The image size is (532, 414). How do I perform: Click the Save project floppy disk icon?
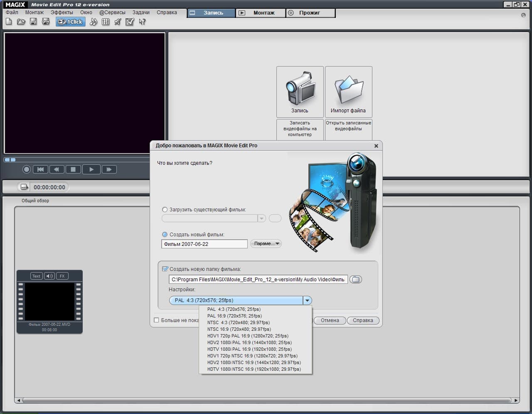click(x=33, y=22)
